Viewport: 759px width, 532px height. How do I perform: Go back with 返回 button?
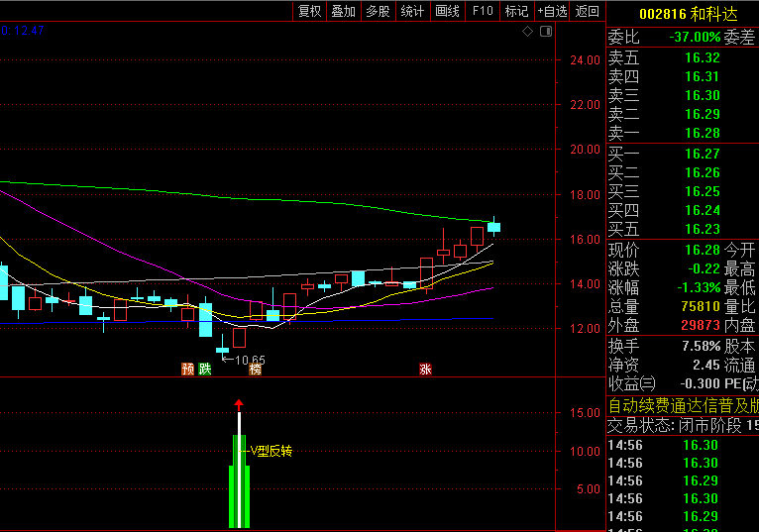[x=588, y=11]
